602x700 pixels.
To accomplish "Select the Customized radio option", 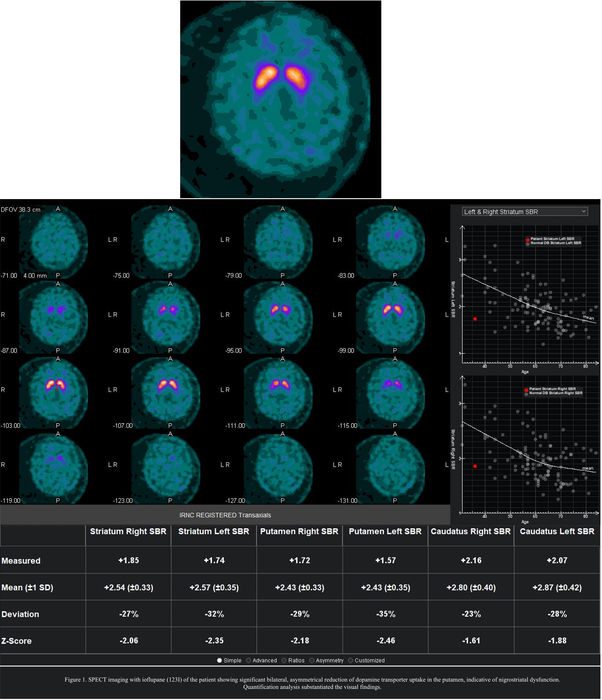I will tap(351, 660).
